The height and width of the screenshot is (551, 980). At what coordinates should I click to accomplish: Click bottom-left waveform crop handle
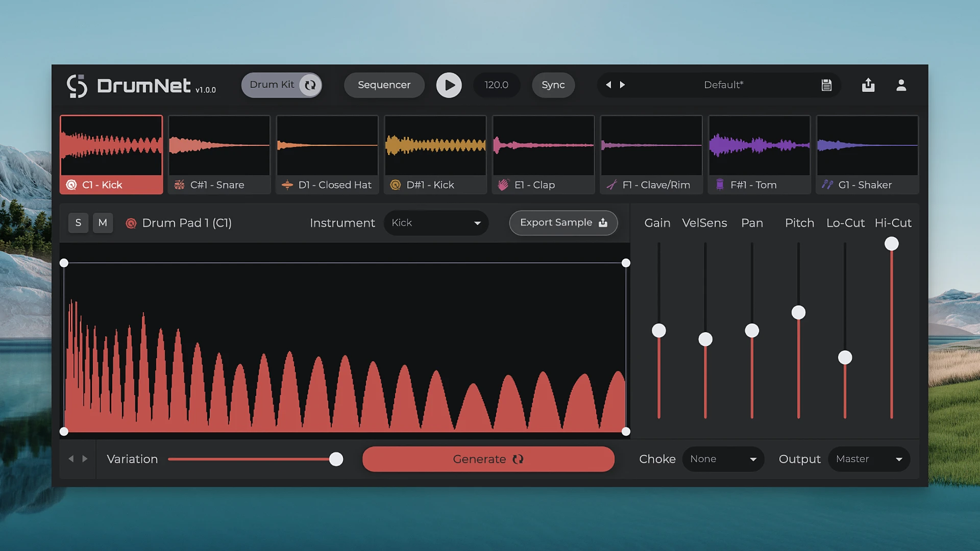(x=64, y=432)
